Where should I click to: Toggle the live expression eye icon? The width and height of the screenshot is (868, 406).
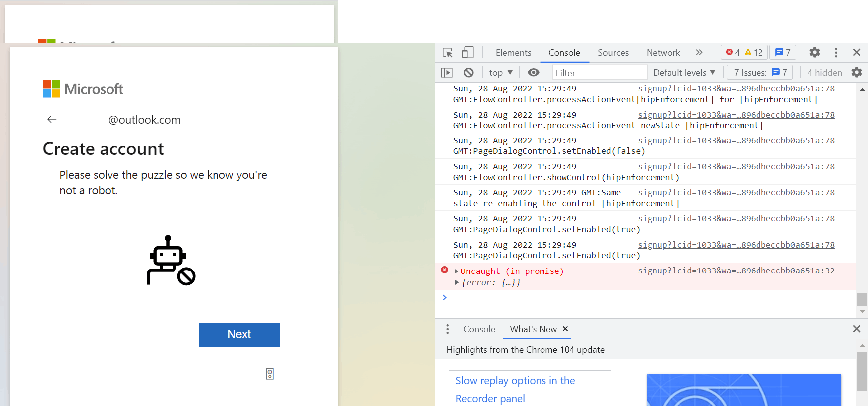click(534, 73)
